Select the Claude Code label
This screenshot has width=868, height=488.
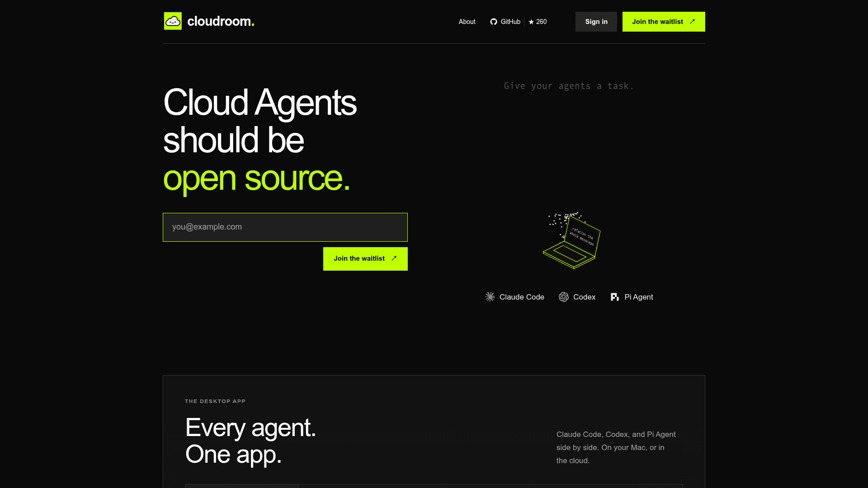pyautogui.click(x=522, y=297)
